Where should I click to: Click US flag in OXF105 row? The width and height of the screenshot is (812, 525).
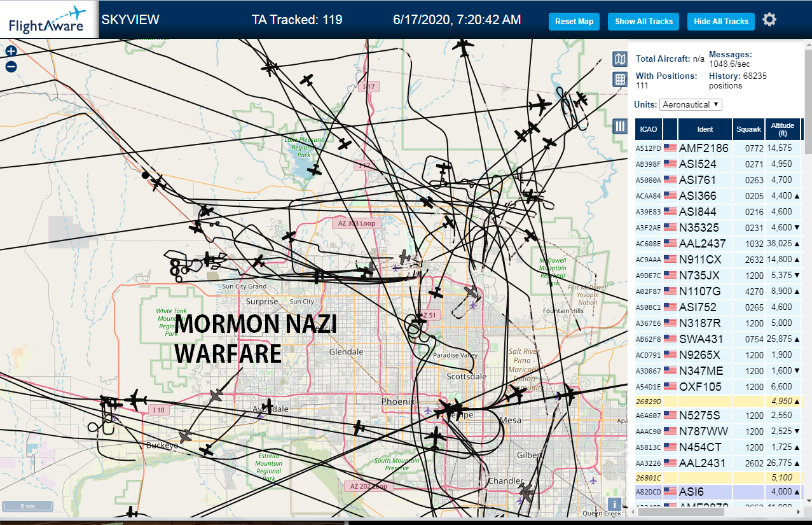pos(670,387)
